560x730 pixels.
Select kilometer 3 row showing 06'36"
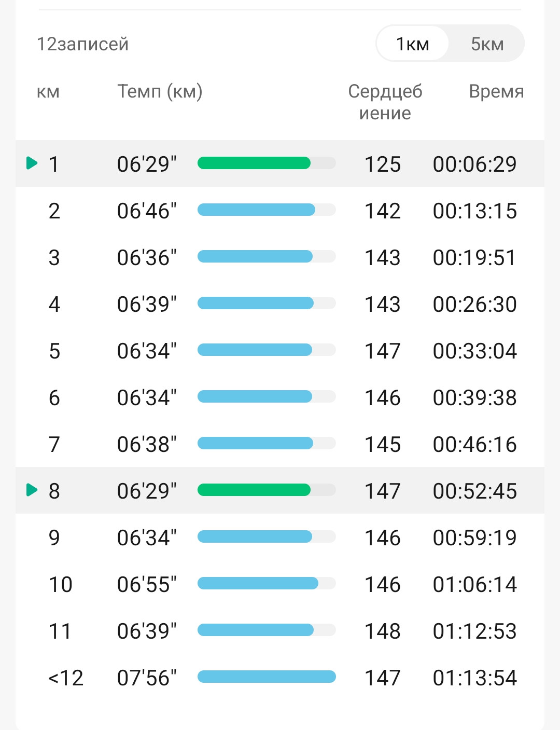click(280, 257)
